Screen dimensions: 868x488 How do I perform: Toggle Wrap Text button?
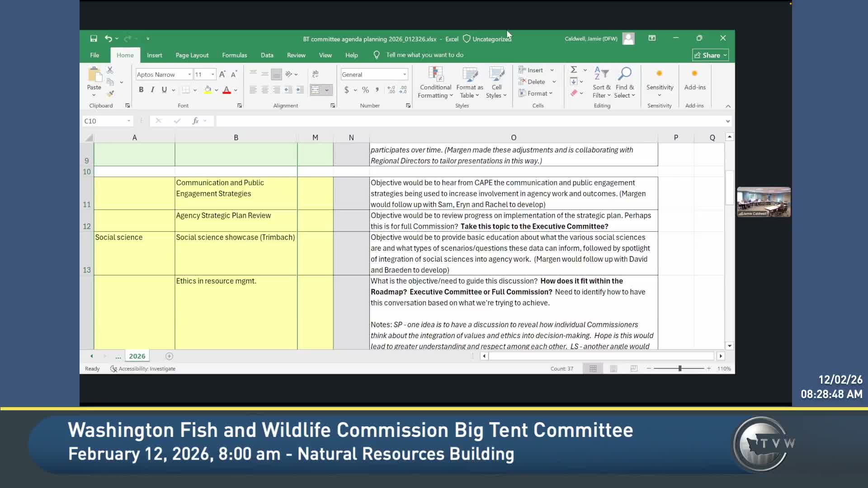click(316, 74)
